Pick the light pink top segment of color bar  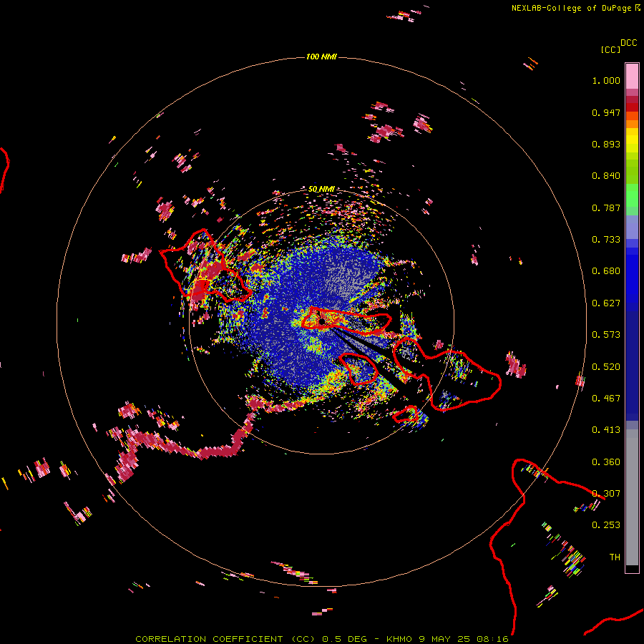(x=632, y=76)
